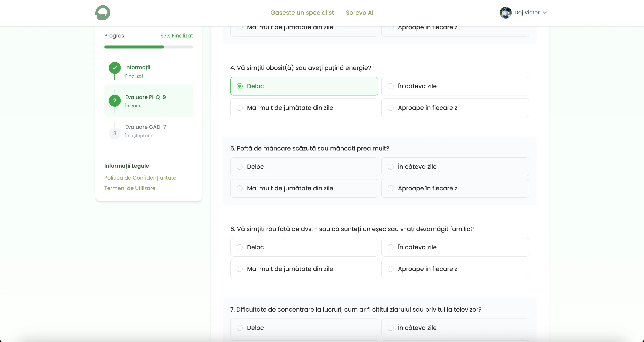Open Politica de Confidențialitate link
The width and height of the screenshot is (644, 342).
coord(140,178)
